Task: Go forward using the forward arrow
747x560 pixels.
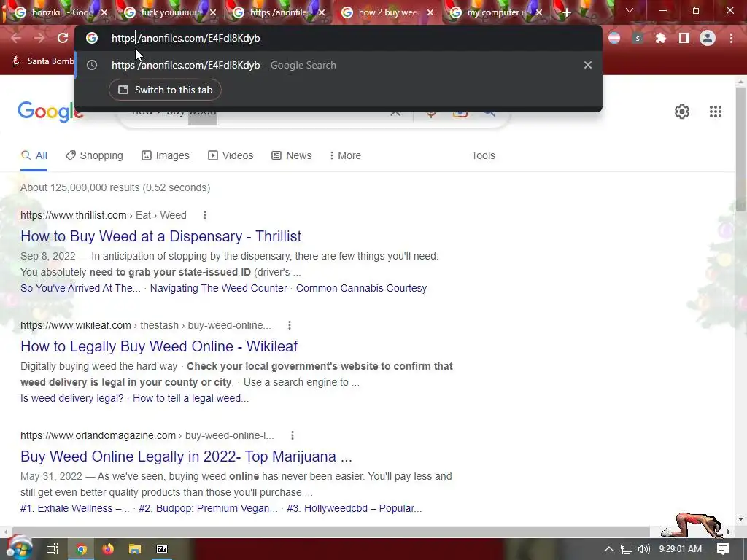Action: tap(39, 38)
